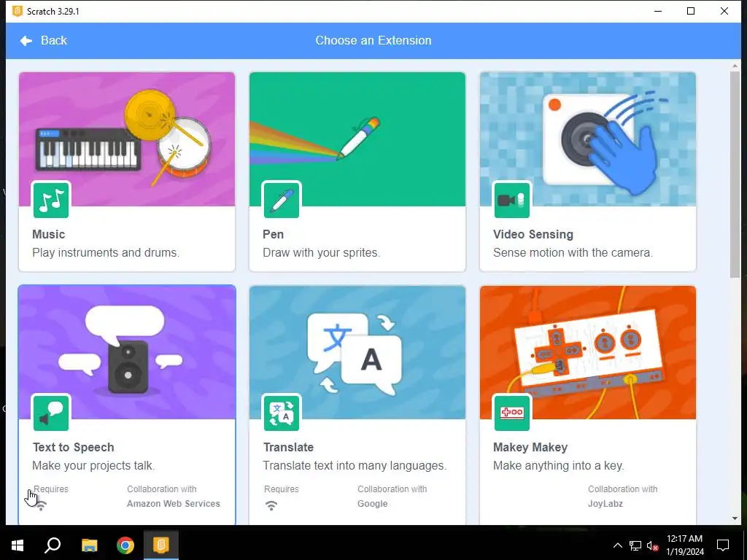Click the muted volume tray icon
The image size is (747, 560).
click(652, 545)
